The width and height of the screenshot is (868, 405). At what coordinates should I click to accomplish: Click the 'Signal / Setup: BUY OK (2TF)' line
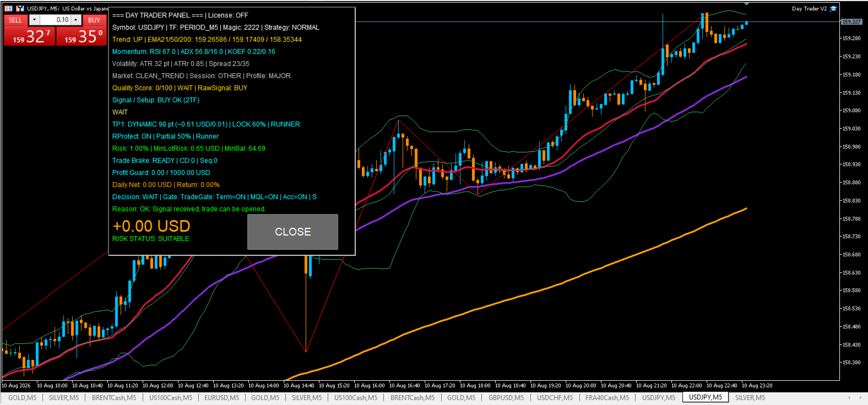click(x=156, y=100)
